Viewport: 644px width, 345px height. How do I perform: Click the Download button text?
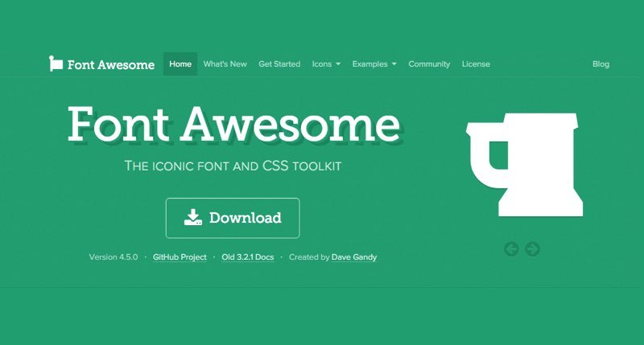tap(246, 218)
